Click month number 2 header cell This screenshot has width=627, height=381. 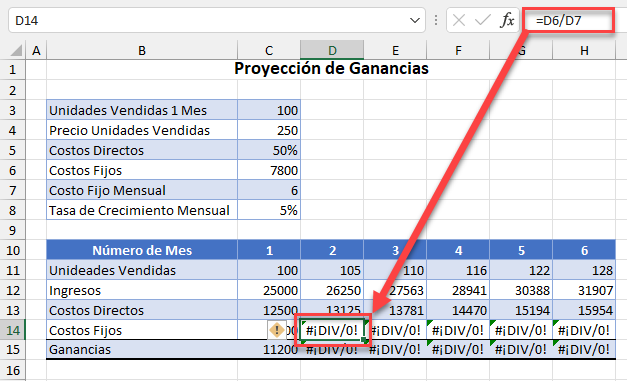(x=332, y=250)
